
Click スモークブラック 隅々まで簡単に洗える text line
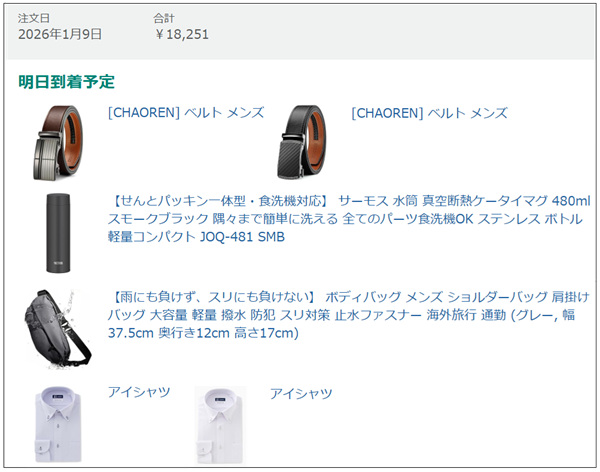(223, 219)
